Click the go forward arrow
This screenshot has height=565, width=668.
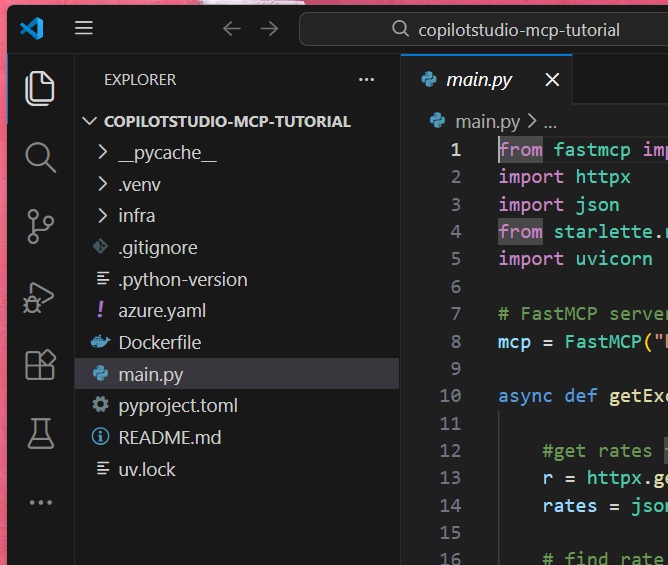[x=269, y=28]
